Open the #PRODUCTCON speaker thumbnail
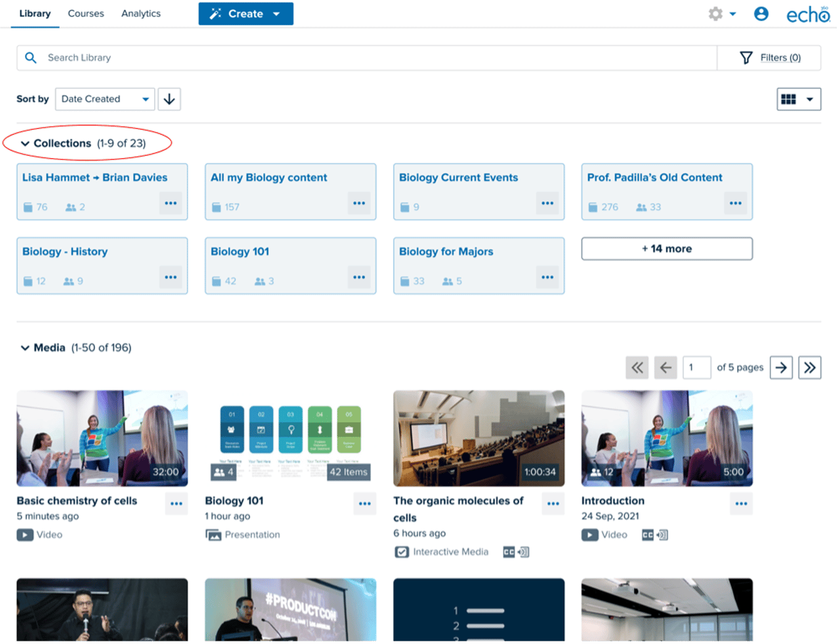This screenshot has width=840, height=644. pos(291,610)
